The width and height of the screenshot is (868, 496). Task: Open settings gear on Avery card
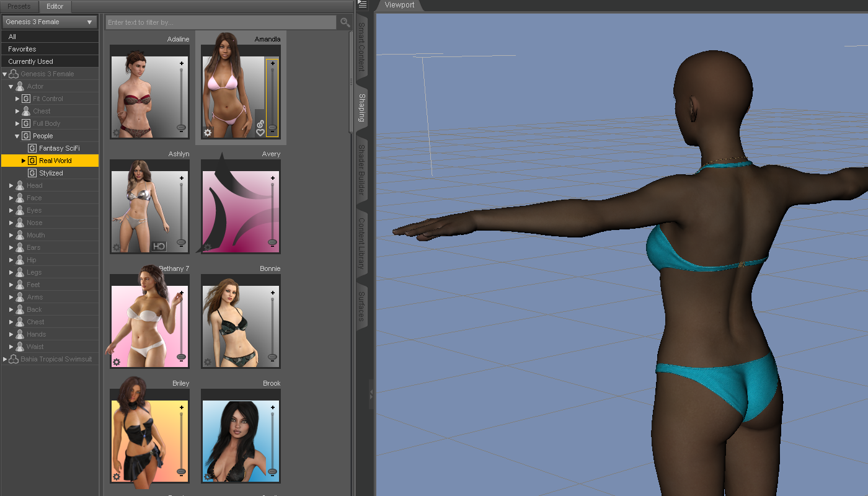[208, 247]
